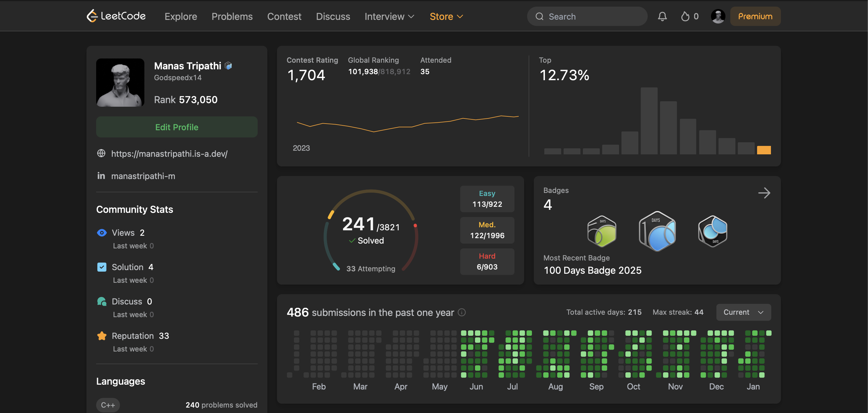The height and width of the screenshot is (413, 868).
Task: Click the orange highlighted rating bar
Action: (x=763, y=150)
